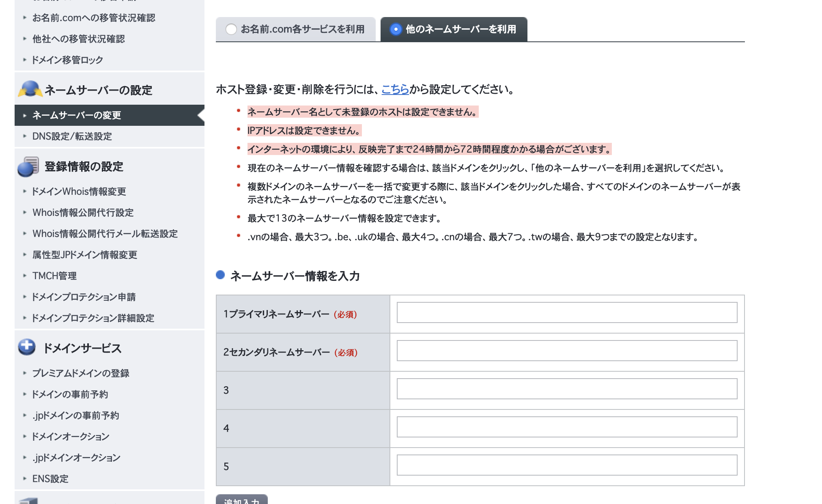
Task: Click the arrow icon beside TMCH管理
Action: [x=25, y=276]
